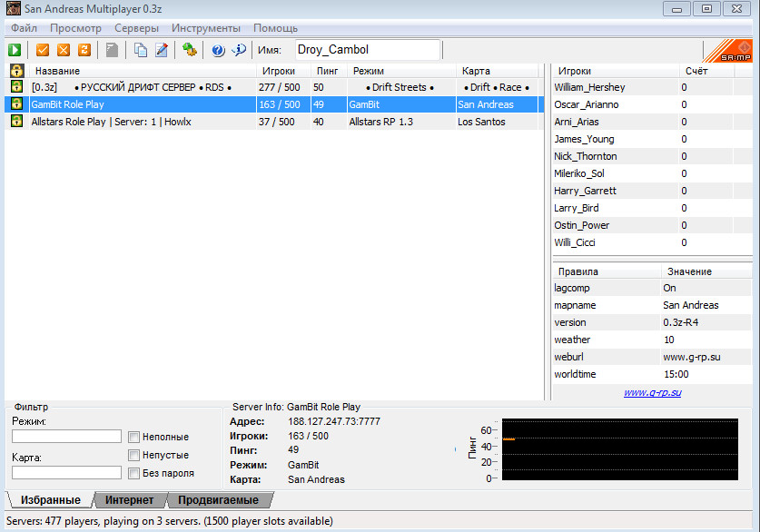
Task: Click the SA:MP logo
Action: 727,51
